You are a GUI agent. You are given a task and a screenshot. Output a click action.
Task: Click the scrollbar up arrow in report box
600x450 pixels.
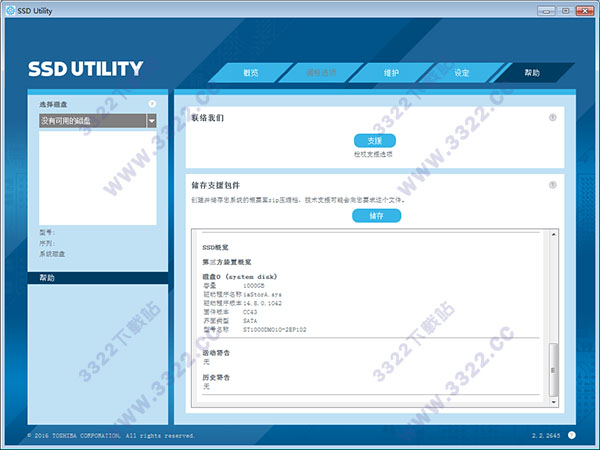553,234
